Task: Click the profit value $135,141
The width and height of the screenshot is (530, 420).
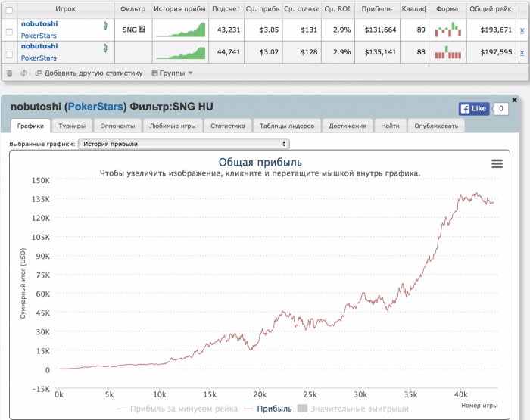Action: tap(380, 52)
